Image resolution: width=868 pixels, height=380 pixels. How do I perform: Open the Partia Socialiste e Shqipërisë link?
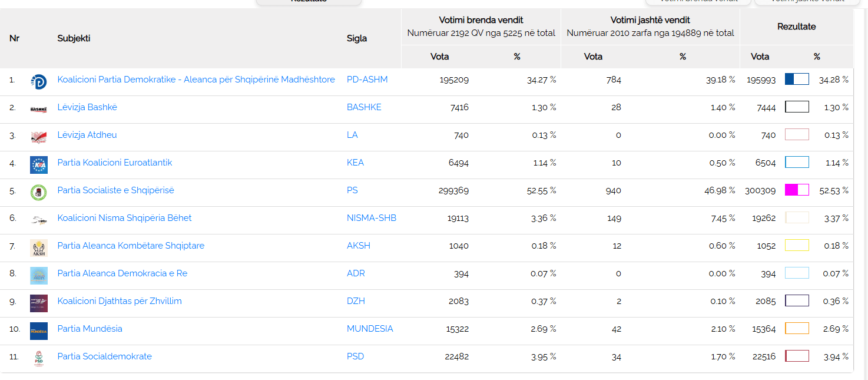click(x=115, y=190)
